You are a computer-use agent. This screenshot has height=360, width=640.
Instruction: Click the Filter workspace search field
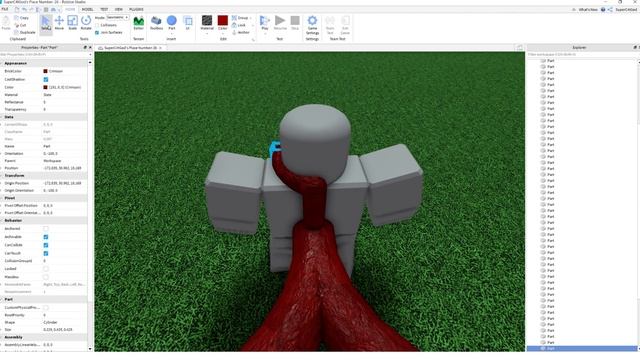(x=582, y=54)
